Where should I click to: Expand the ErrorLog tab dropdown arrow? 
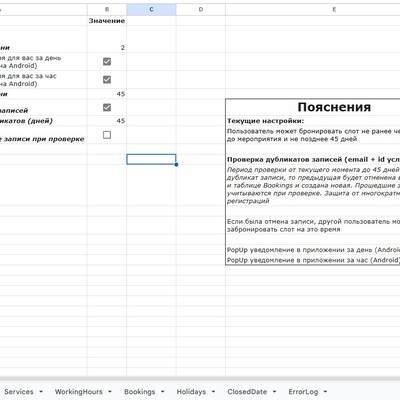(x=325, y=392)
